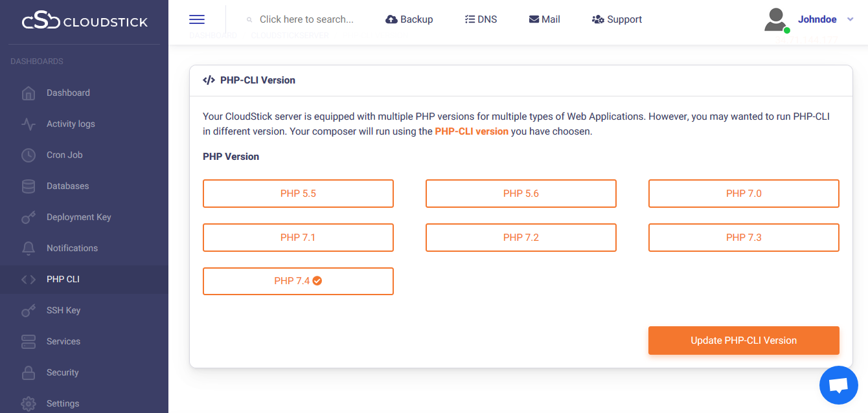This screenshot has width=868, height=413.
Task: Click the Cron Job clock icon
Action: coord(29,155)
